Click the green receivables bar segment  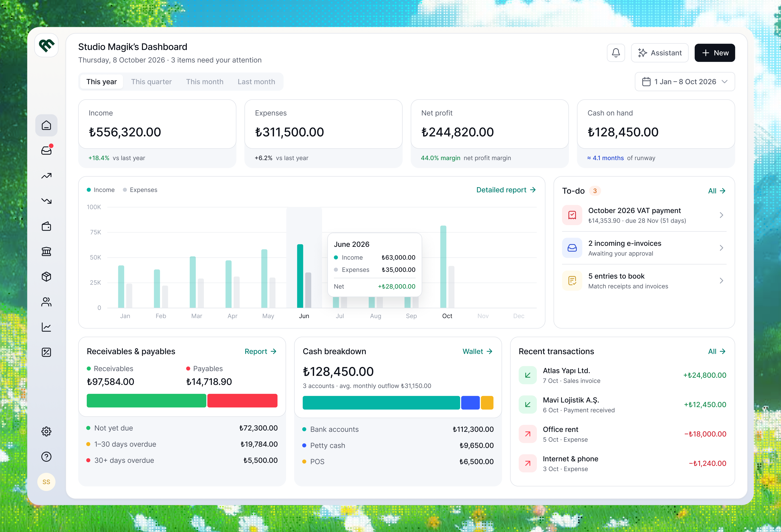tap(146, 401)
